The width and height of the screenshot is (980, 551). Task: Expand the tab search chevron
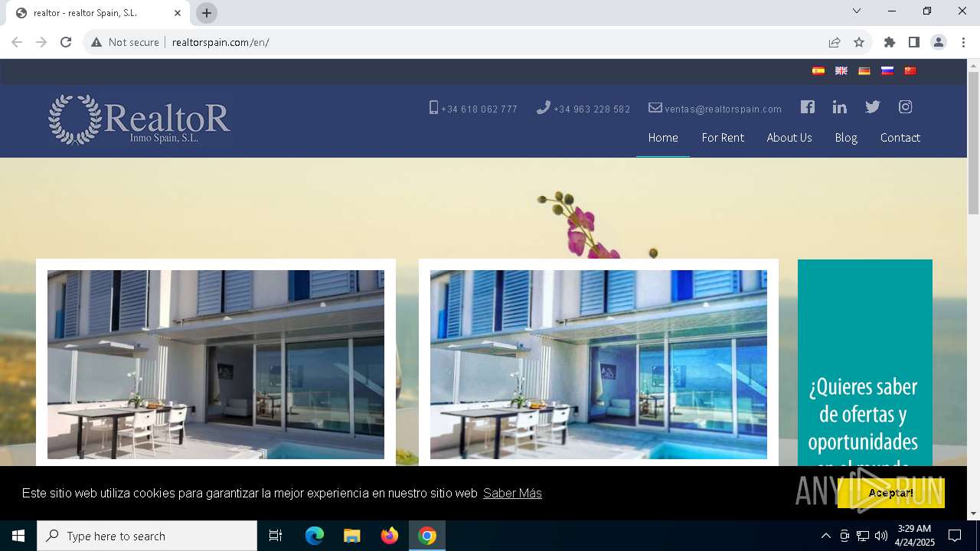coord(857,11)
